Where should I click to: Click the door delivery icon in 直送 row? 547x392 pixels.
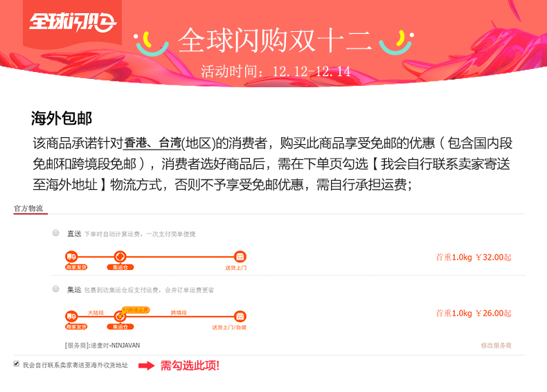coord(240,257)
